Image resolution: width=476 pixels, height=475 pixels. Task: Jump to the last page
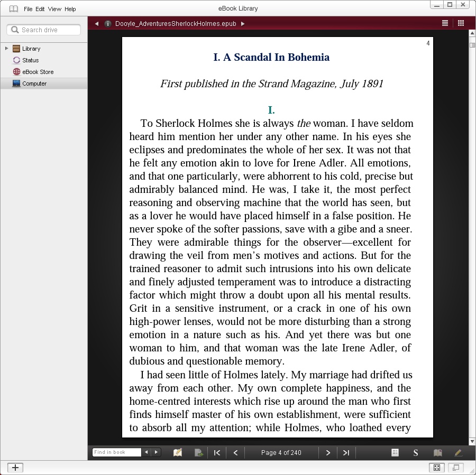tap(346, 453)
